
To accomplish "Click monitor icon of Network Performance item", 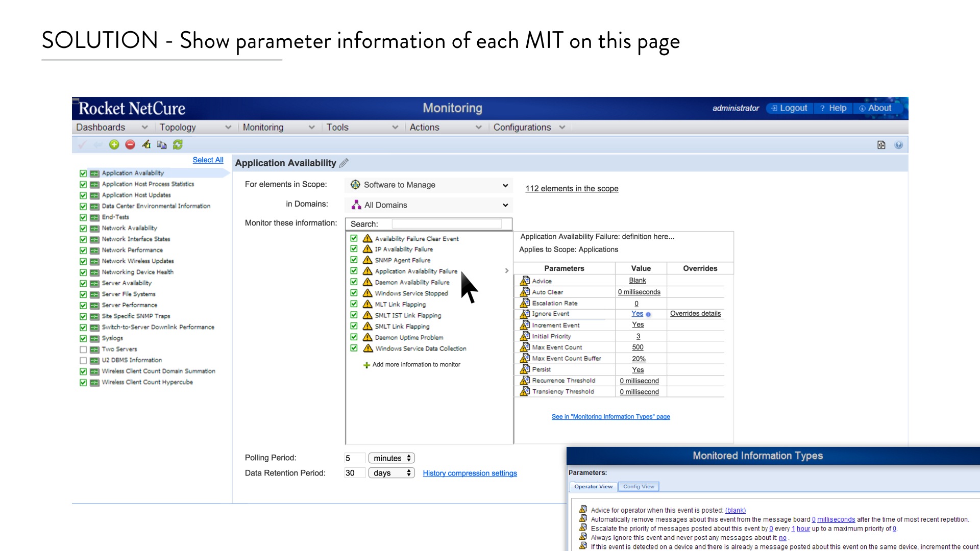I will pos(94,251).
